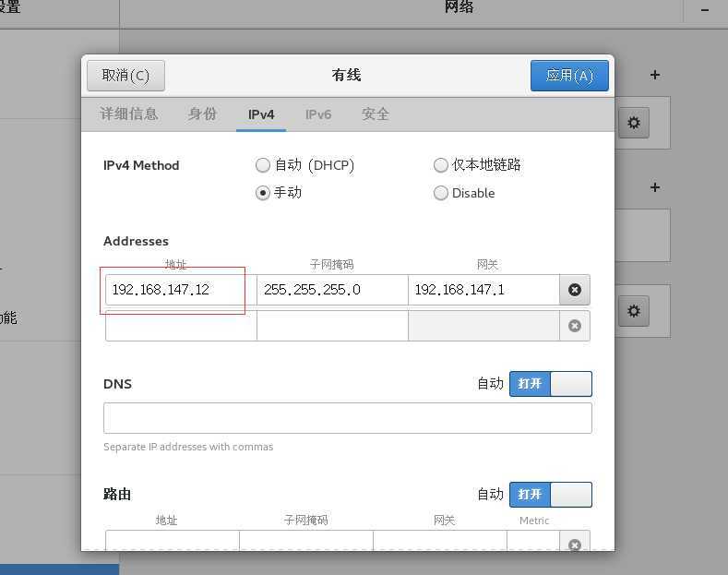Open settings gear for lower network connection
728x575 pixels.
click(x=634, y=311)
